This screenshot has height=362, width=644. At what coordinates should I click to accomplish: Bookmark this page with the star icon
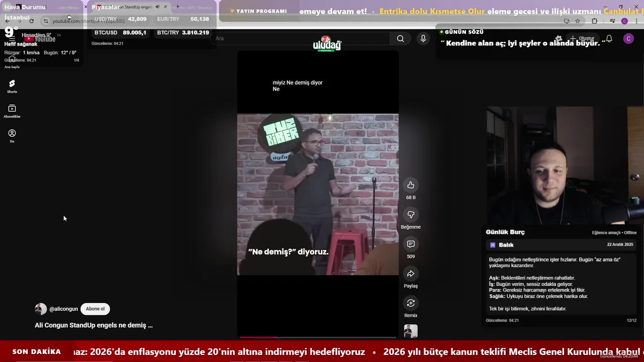tap(578, 21)
